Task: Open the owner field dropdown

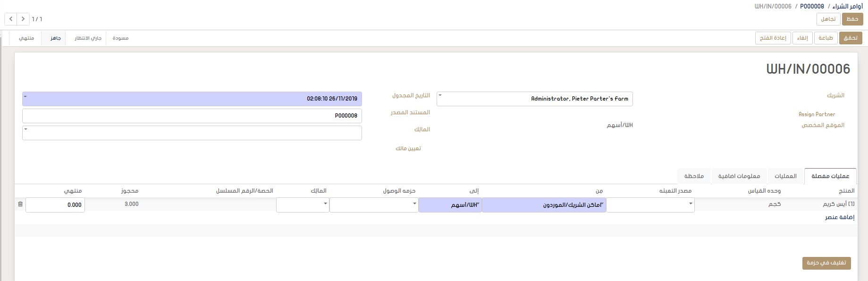Action: (x=25, y=129)
